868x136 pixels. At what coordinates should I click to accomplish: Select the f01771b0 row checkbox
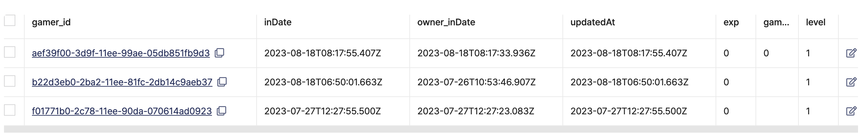pos(10,110)
